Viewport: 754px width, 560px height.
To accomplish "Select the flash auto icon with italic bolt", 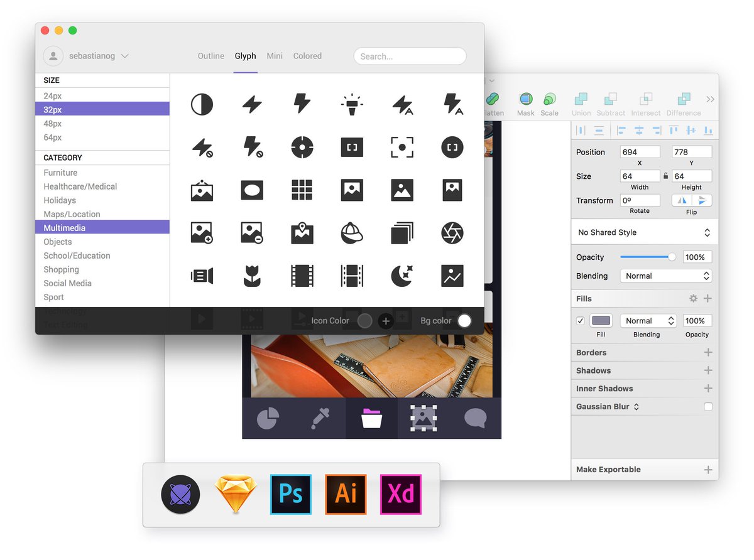I will [402, 104].
